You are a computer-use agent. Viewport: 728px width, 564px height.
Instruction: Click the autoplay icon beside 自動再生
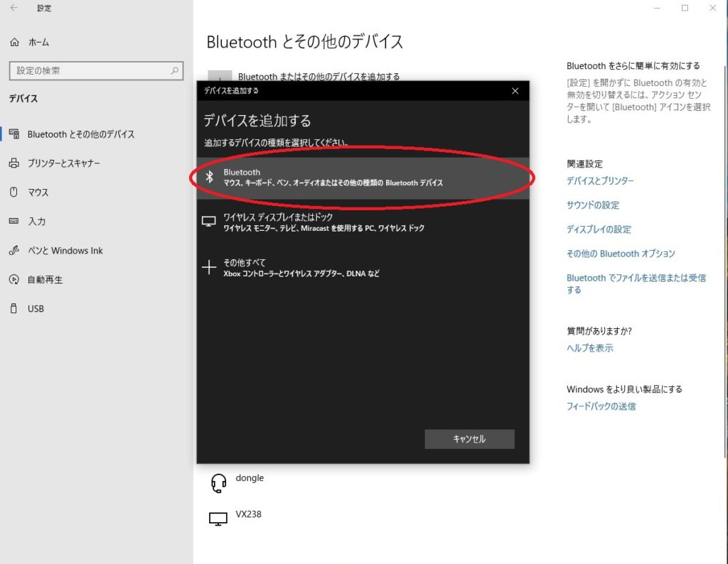(14, 280)
